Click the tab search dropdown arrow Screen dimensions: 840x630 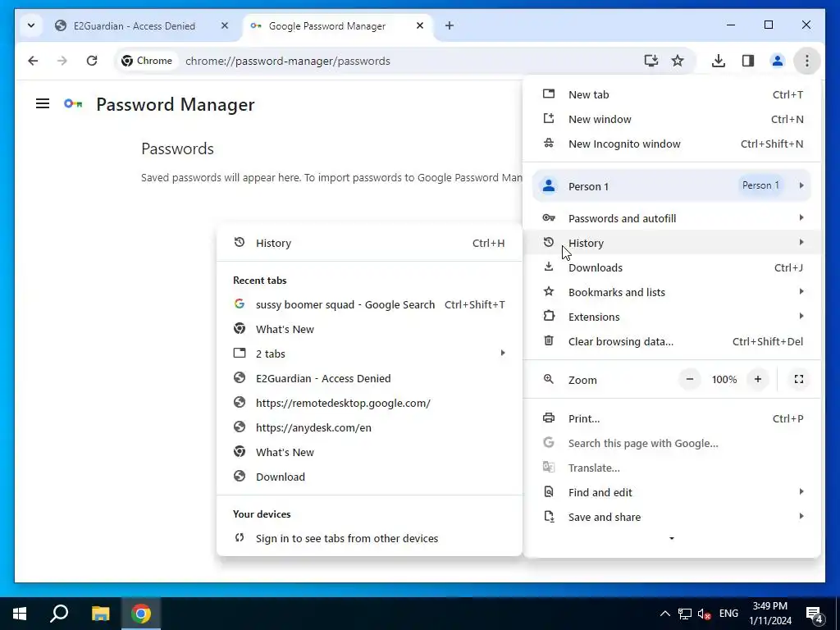[31, 25]
